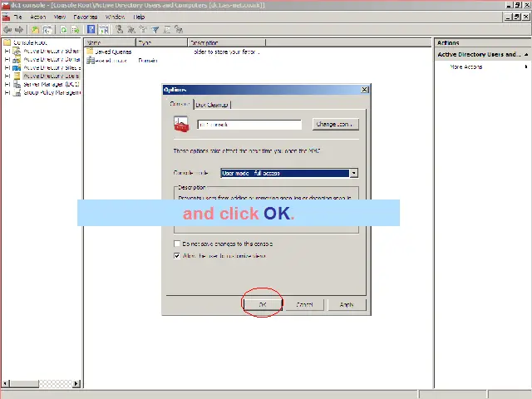
Task: Click the Forward arrow toolbar icon
Action: point(19,29)
